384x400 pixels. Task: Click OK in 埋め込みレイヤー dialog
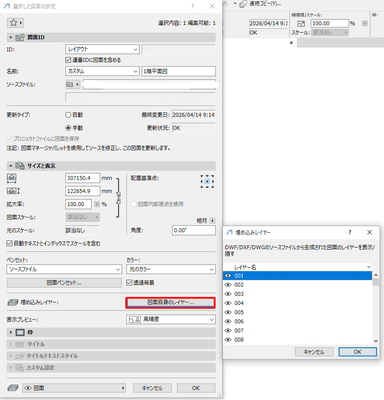pyautogui.click(x=358, y=352)
